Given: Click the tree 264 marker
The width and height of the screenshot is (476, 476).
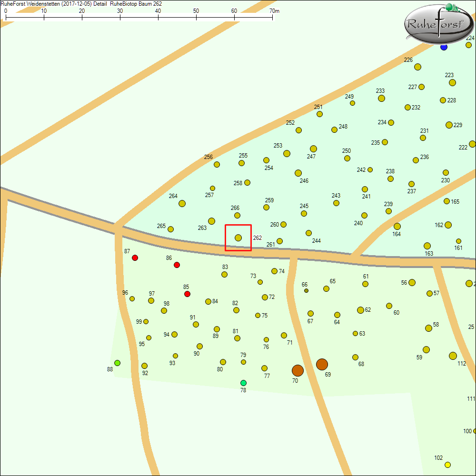Looking at the screenshot, I should click(182, 203).
